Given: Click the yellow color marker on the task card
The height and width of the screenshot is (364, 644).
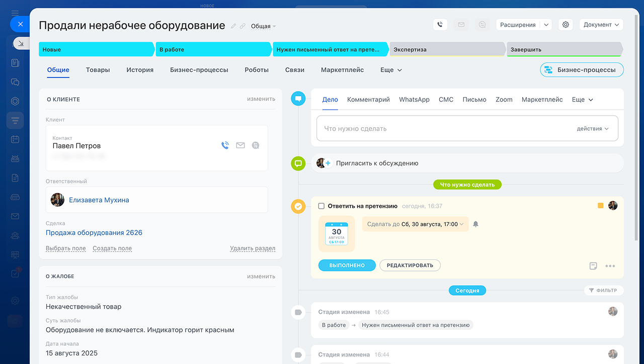Looking at the screenshot, I should (x=600, y=206).
